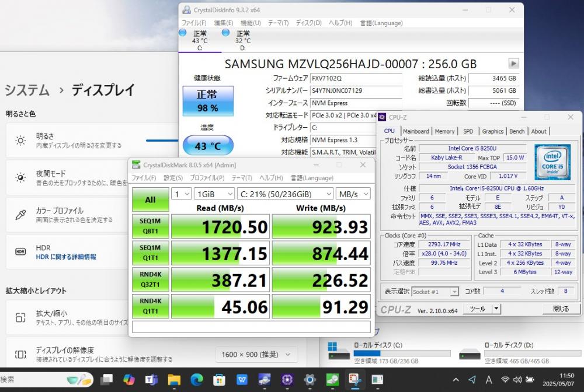Click ツール button in CPU-Z

tap(478, 309)
